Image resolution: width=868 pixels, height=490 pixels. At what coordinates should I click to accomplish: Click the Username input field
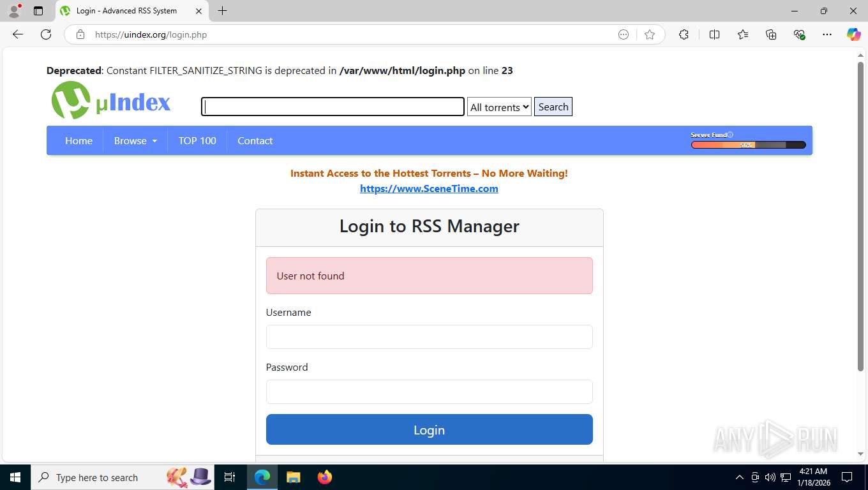(430, 337)
